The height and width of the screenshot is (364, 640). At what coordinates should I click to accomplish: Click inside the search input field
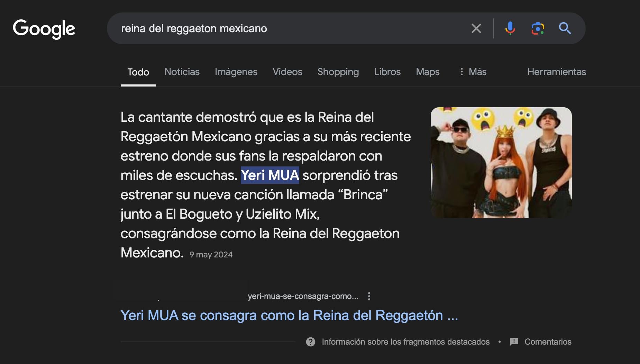[277, 28]
